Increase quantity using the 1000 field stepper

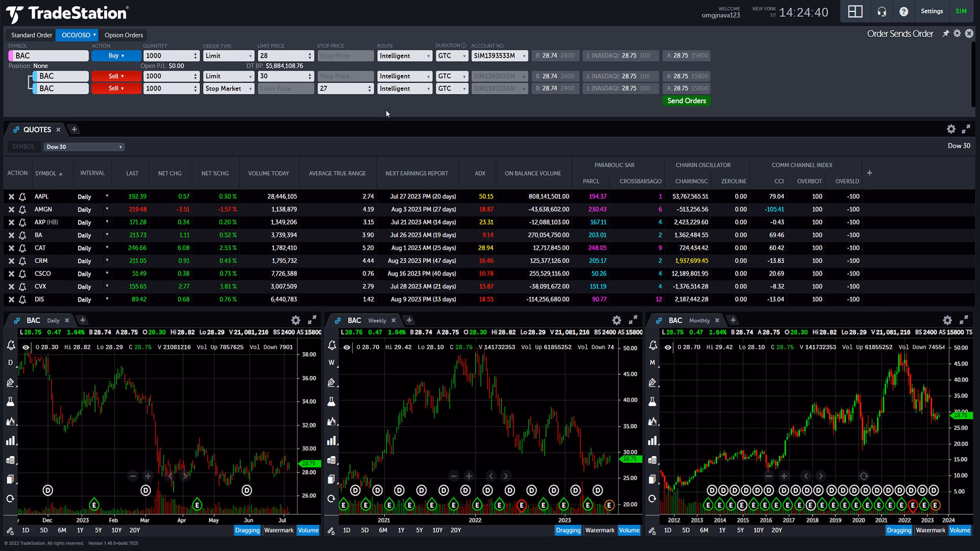point(194,53)
